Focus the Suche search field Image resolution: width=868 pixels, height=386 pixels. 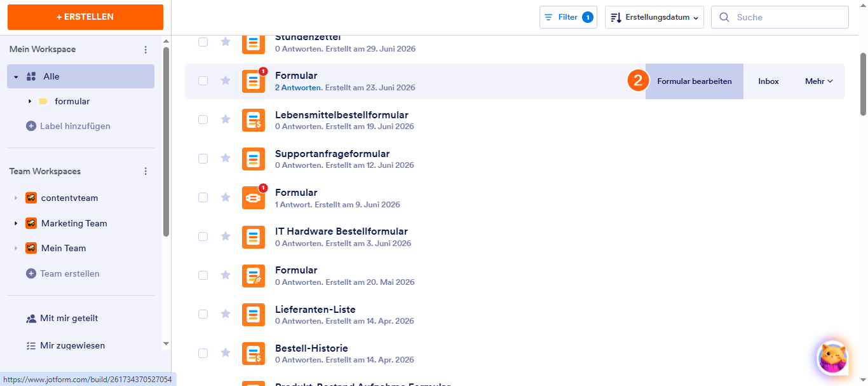coord(780,17)
